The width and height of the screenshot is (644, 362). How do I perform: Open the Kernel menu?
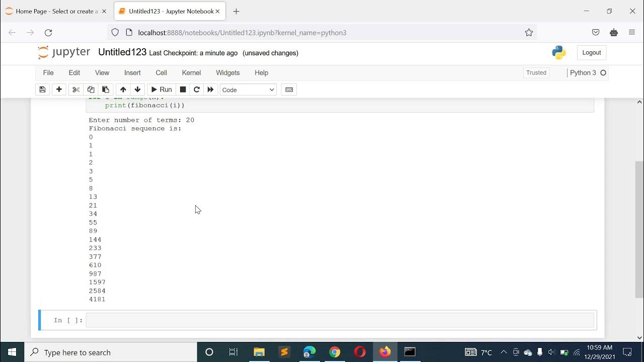click(191, 73)
